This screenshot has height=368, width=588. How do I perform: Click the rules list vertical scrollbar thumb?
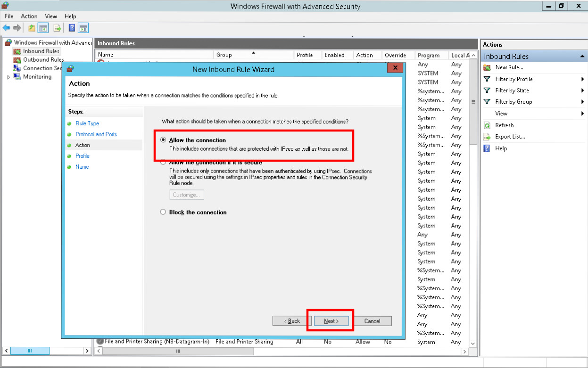click(x=473, y=102)
